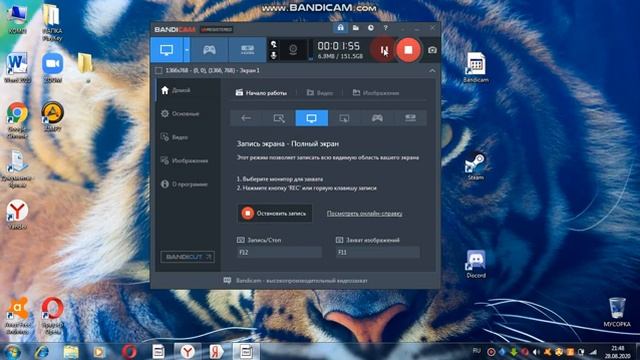Open Opera from the taskbar

tap(129, 351)
